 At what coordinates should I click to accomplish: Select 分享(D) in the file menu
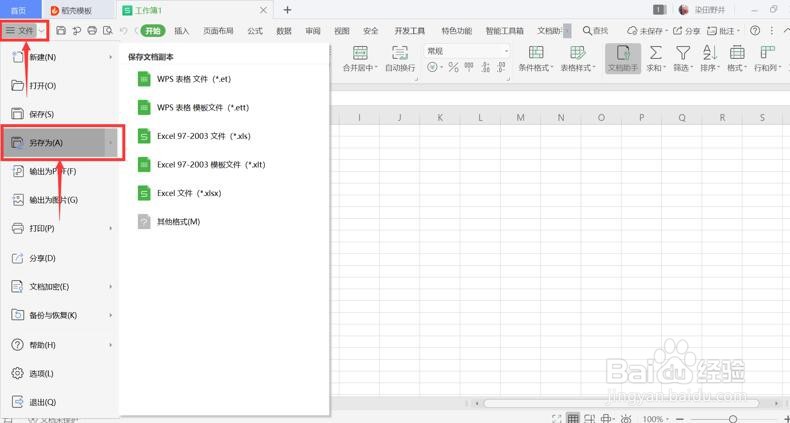(x=59, y=258)
